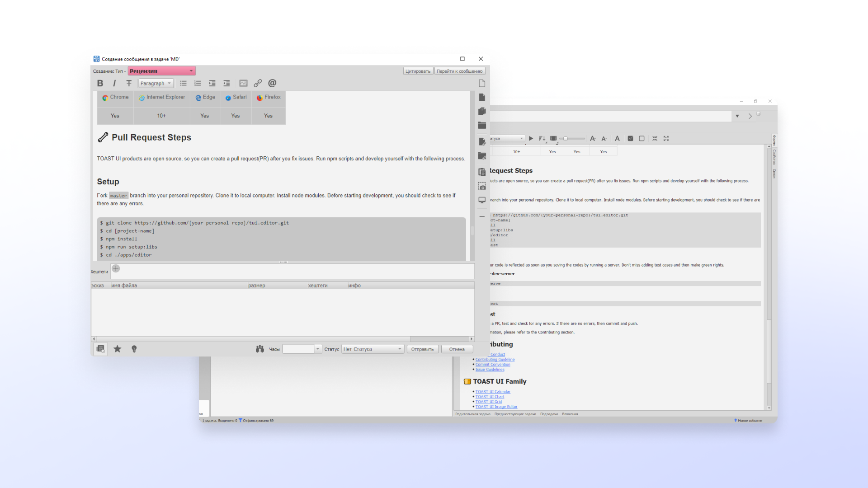The image size is (868, 488).
Task: Click the film-strip view icon in background window
Action: coord(553,138)
